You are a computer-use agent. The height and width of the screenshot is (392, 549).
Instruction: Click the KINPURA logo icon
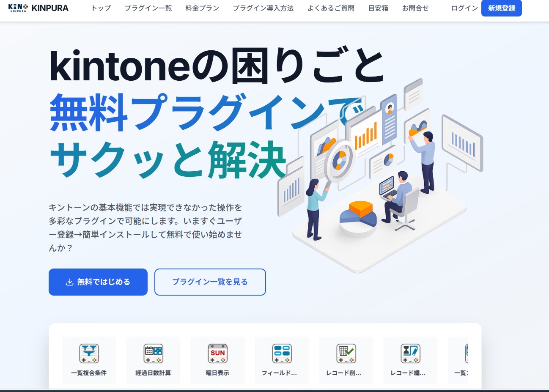click(x=18, y=8)
